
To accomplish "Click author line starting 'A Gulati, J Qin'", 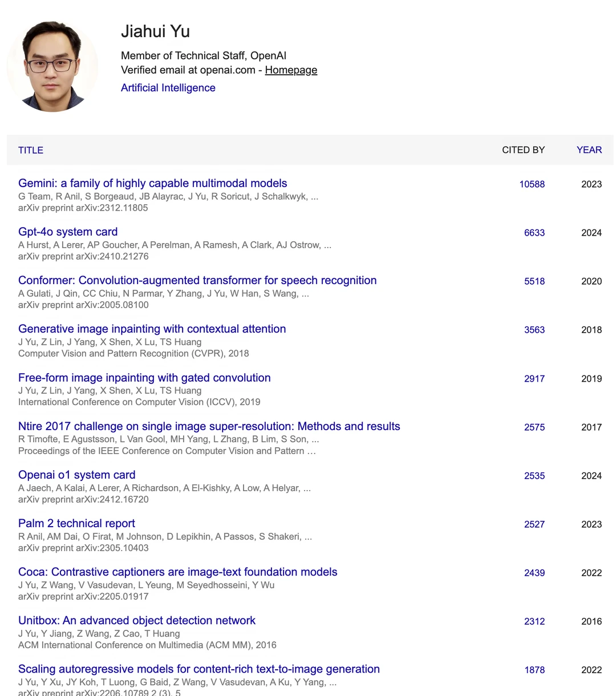I will [x=164, y=293].
